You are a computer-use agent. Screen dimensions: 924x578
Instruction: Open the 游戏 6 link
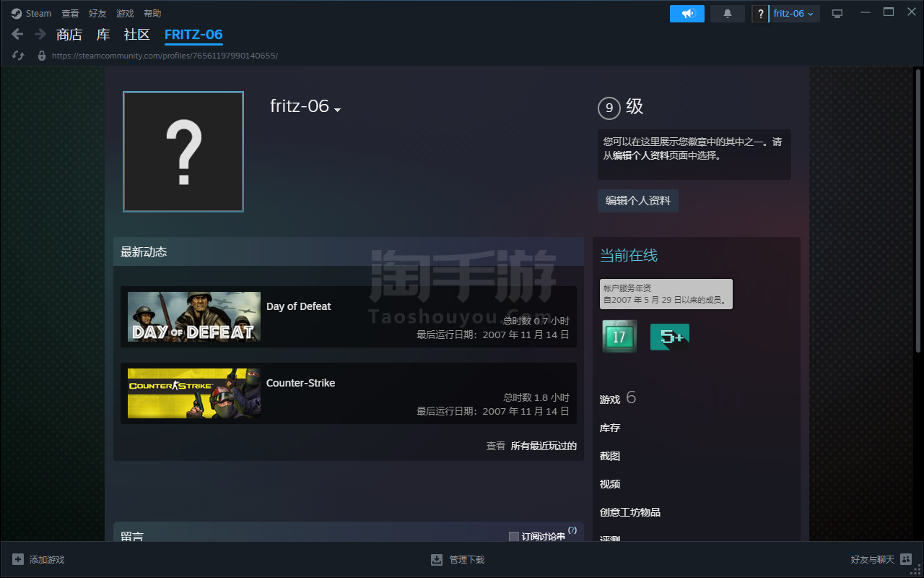618,399
